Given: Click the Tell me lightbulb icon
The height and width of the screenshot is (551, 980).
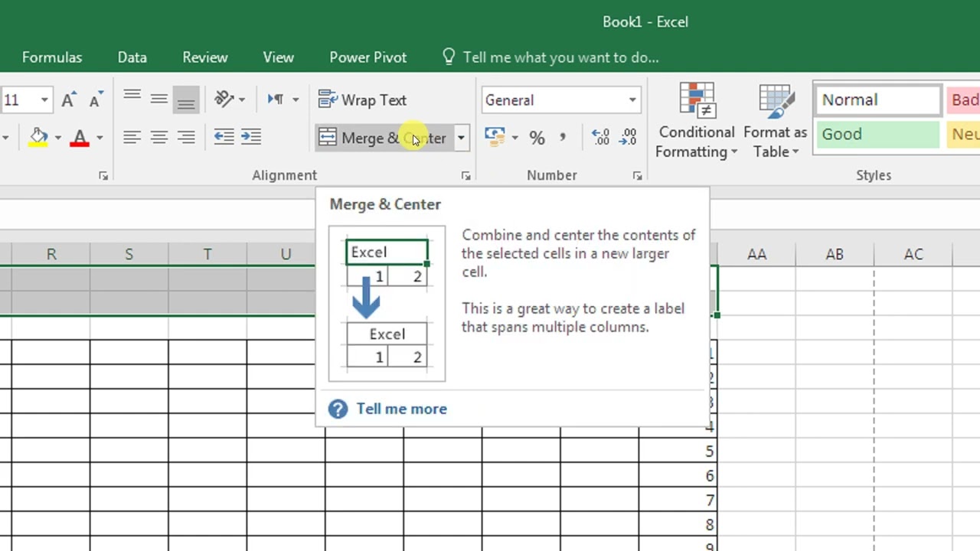Looking at the screenshot, I should [x=449, y=57].
